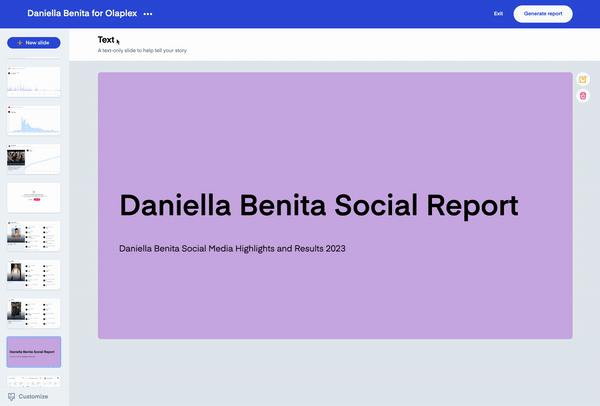Select the first post stats slide thumbnail
Screen dimensions: 600x406
click(x=34, y=236)
